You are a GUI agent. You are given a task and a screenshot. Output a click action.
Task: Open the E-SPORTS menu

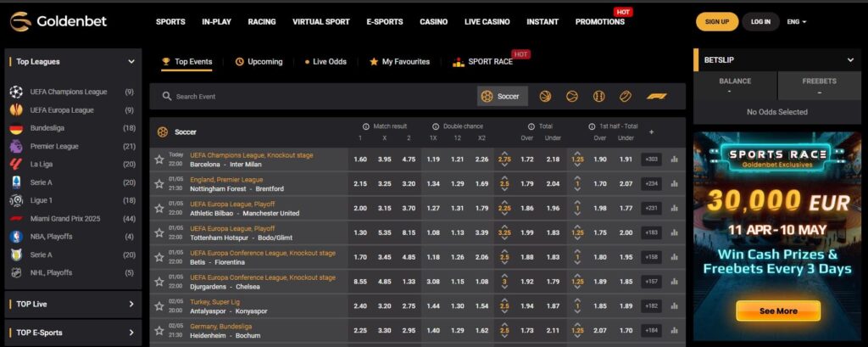[385, 22]
